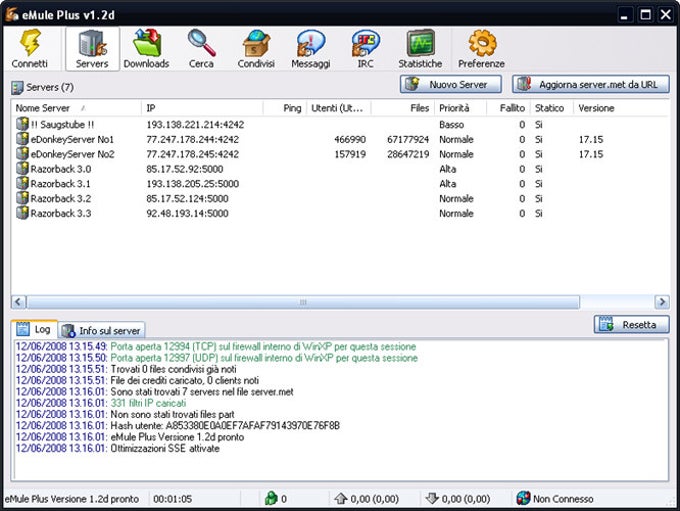
Task: Switch to the Info sul server tab
Action: tap(102, 331)
